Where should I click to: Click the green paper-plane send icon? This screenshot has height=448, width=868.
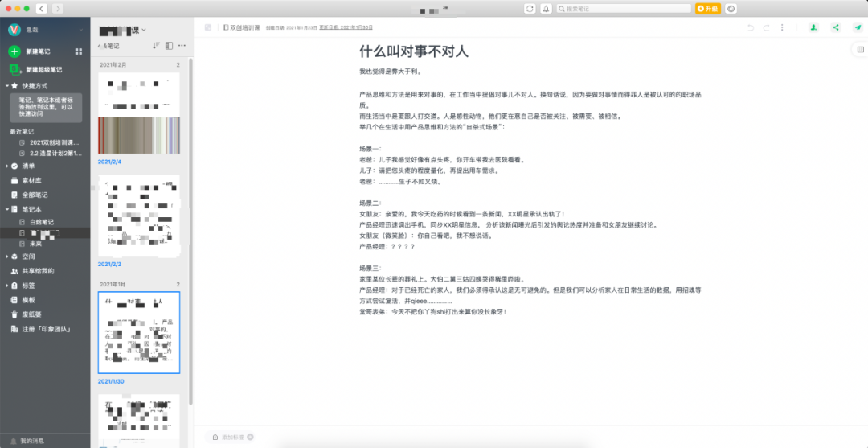pos(858,27)
